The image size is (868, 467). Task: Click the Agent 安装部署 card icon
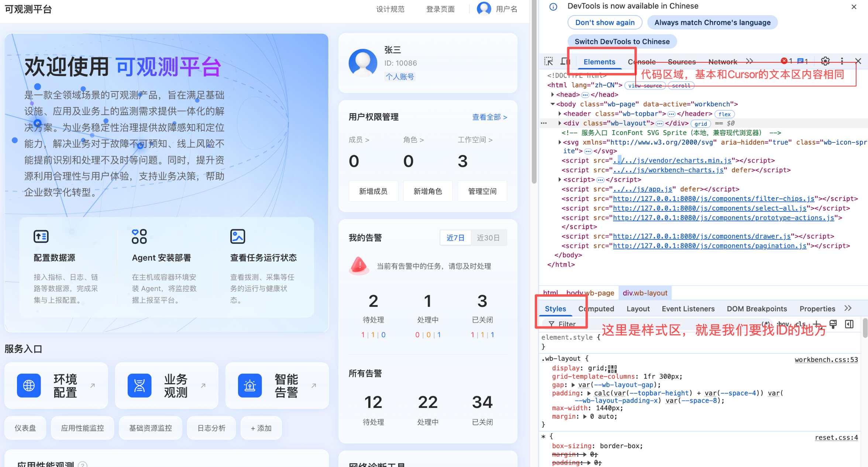point(139,236)
